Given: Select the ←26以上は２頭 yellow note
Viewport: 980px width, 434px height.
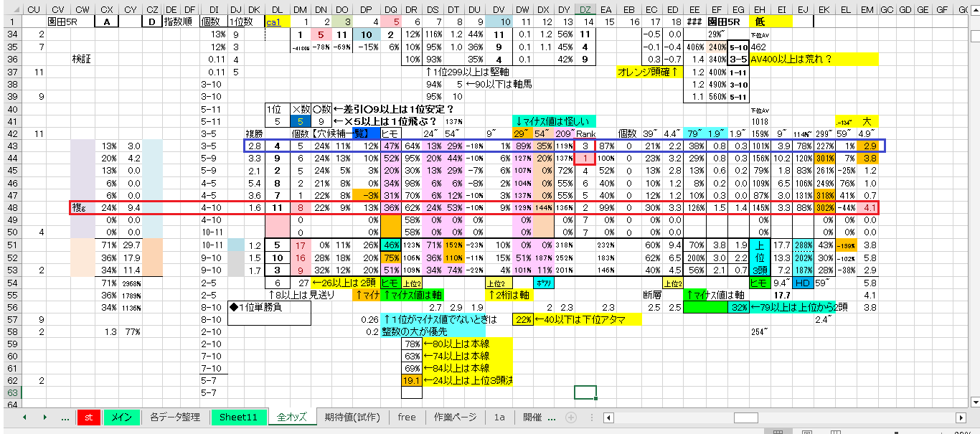Looking at the screenshot, I should 345,283.
